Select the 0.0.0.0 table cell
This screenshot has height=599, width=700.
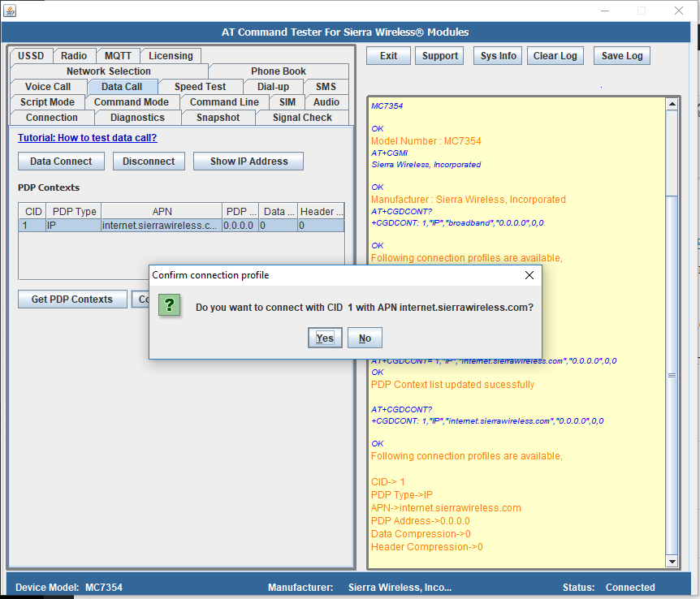tap(240, 226)
